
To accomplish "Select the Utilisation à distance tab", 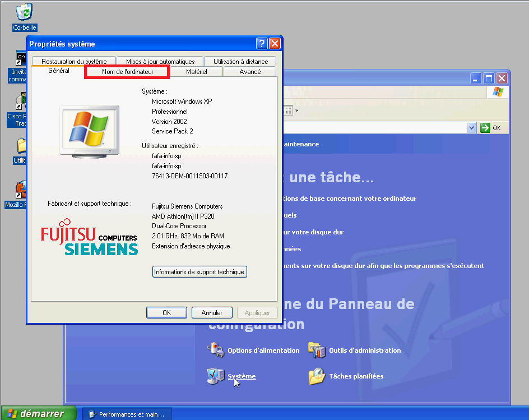I will click(x=240, y=62).
